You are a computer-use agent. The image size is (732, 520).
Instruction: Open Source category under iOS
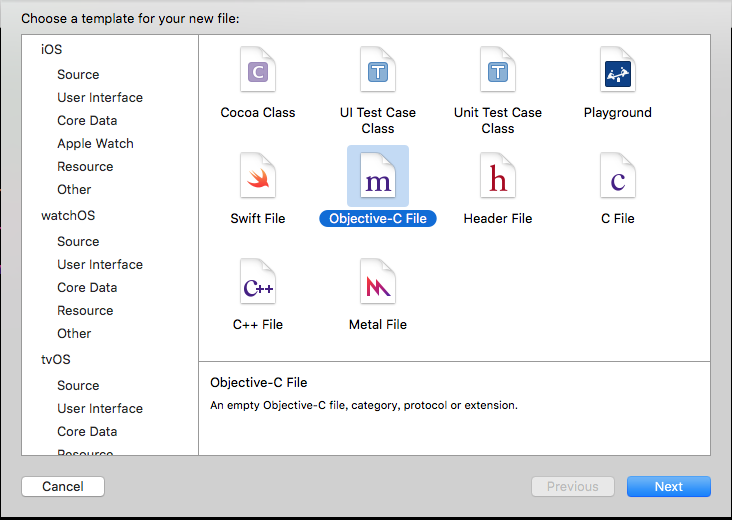78,75
